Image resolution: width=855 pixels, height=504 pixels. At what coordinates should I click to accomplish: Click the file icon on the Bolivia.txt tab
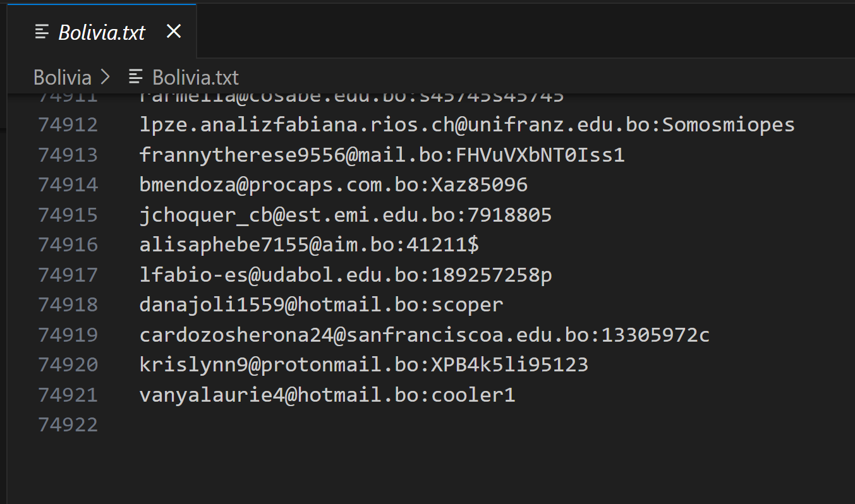click(42, 32)
